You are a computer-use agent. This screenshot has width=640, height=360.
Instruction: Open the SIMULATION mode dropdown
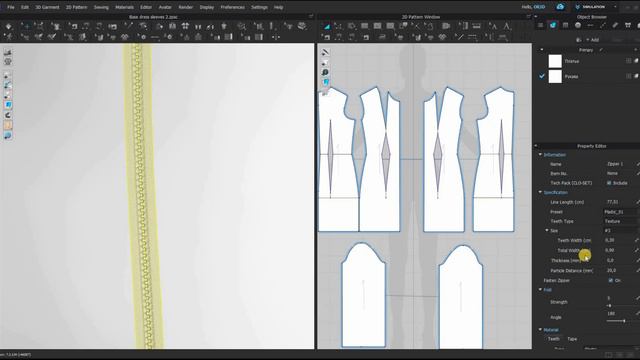(596, 7)
